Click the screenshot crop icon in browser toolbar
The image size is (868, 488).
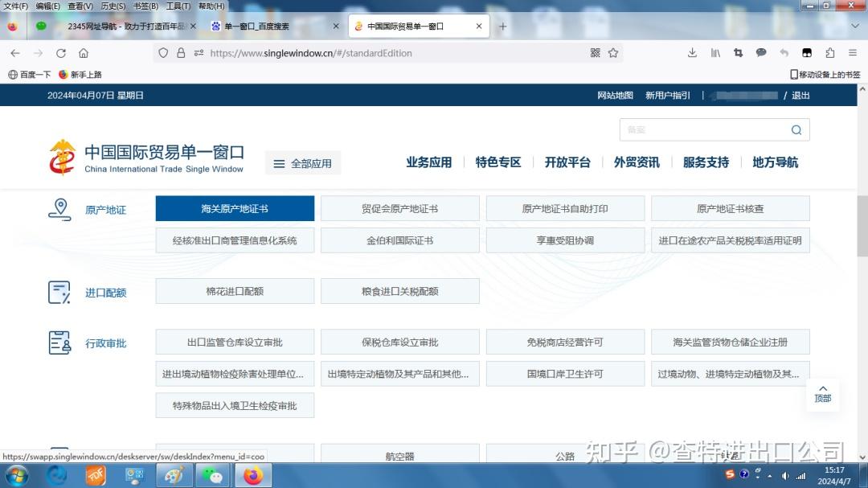[739, 52]
